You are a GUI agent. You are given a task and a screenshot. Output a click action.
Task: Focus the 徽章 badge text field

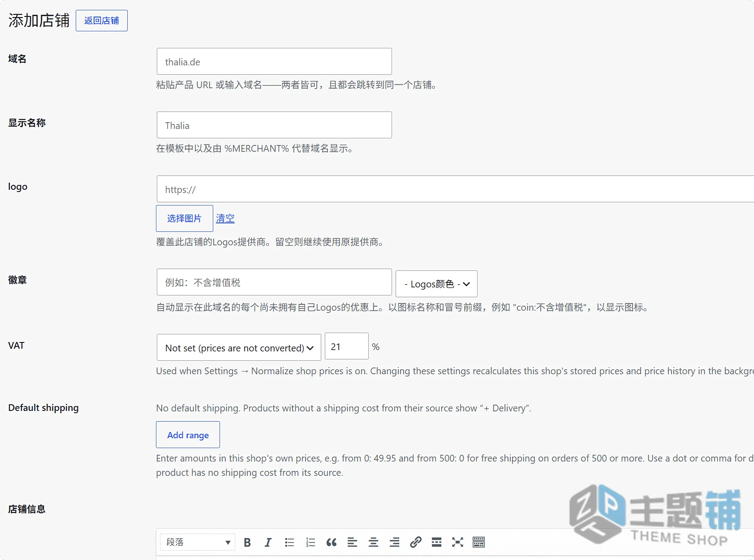(274, 282)
